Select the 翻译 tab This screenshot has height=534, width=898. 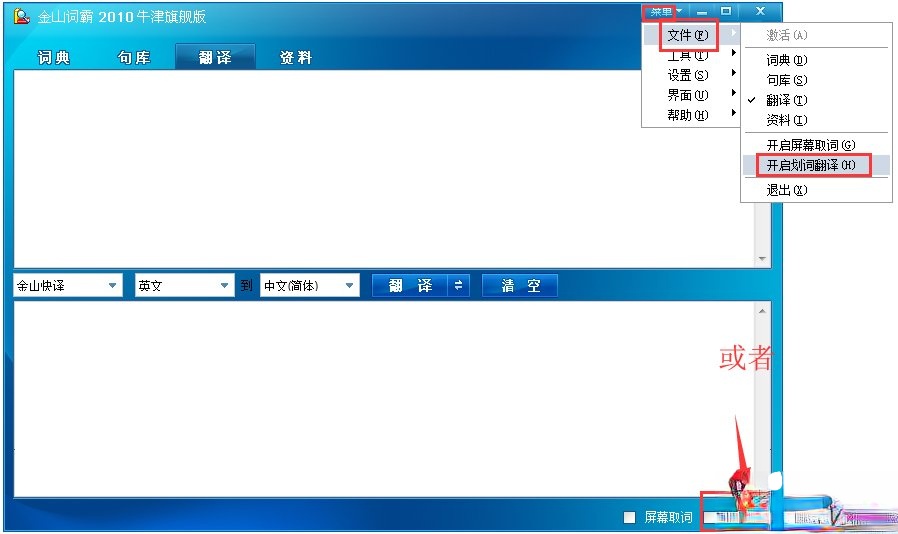215,57
